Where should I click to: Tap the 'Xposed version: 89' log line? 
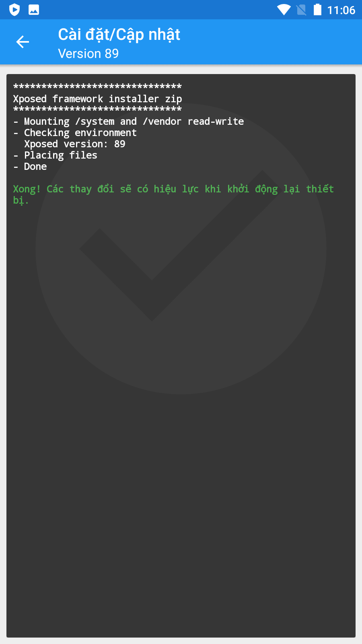[x=75, y=144]
